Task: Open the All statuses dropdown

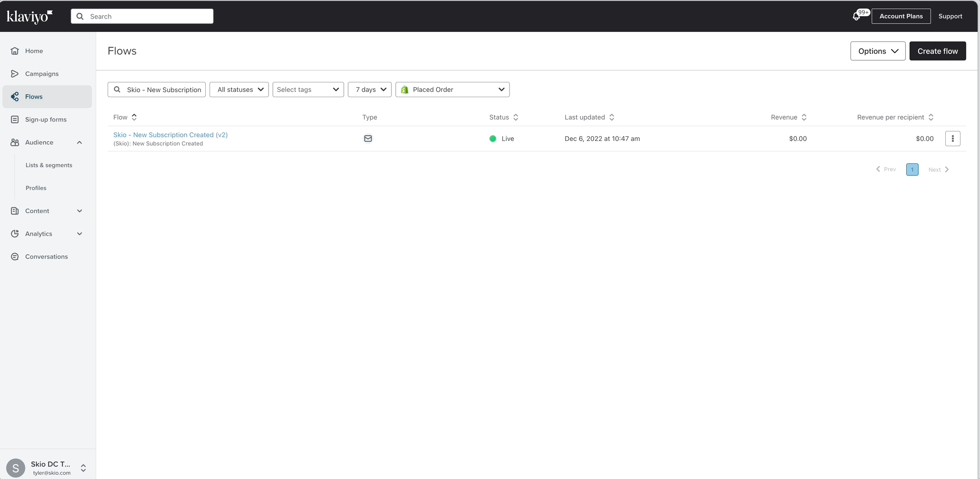Action: click(239, 90)
